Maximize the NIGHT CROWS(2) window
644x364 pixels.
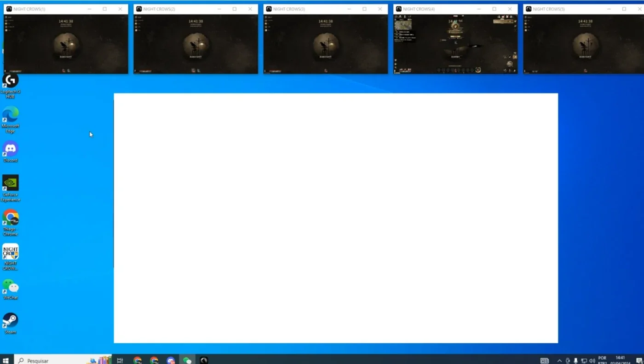(x=235, y=9)
